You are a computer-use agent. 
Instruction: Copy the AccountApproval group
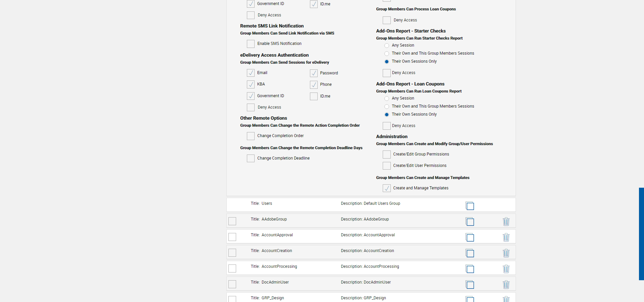pos(470,237)
